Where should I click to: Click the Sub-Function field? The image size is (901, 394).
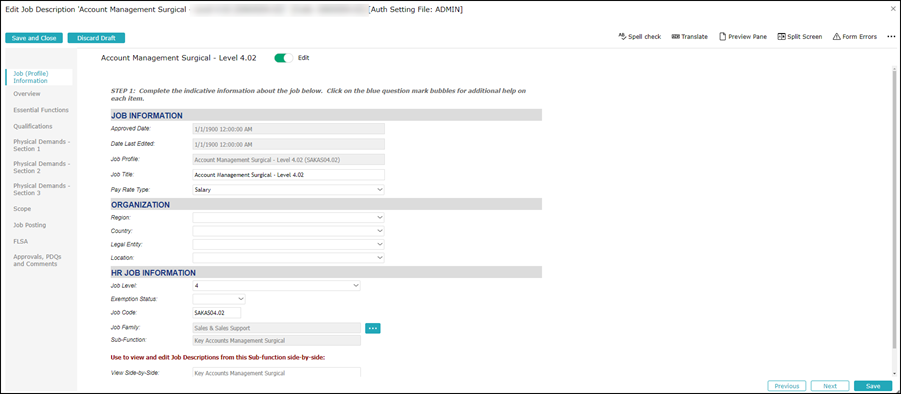(276, 341)
